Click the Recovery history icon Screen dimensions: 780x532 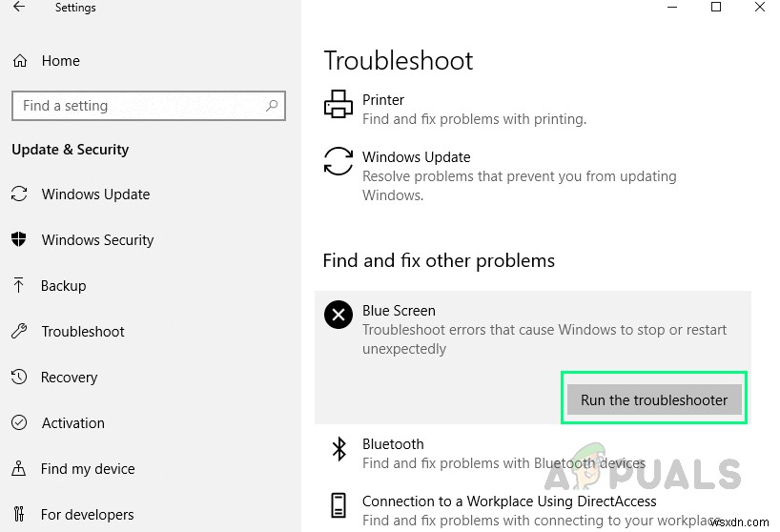[x=19, y=378]
